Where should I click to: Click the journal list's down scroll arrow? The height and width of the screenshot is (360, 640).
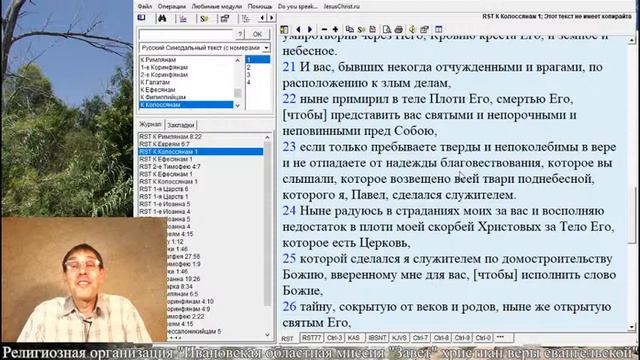[x=267, y=335]
